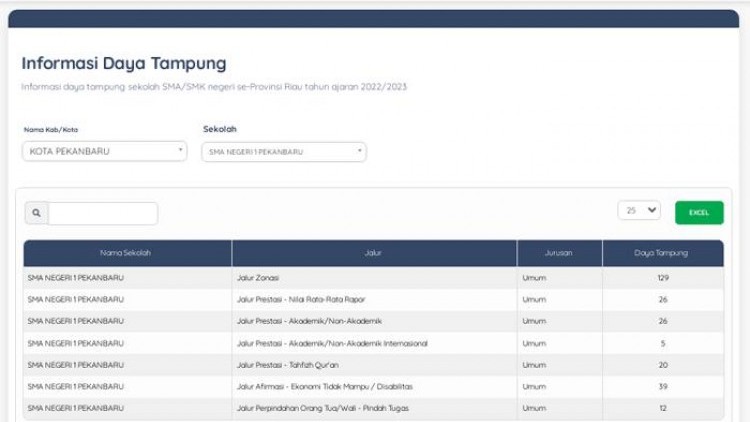Click the Informasi Daya Tampung heading
Viewport: 750px width, 422px height.
(124, 64)
